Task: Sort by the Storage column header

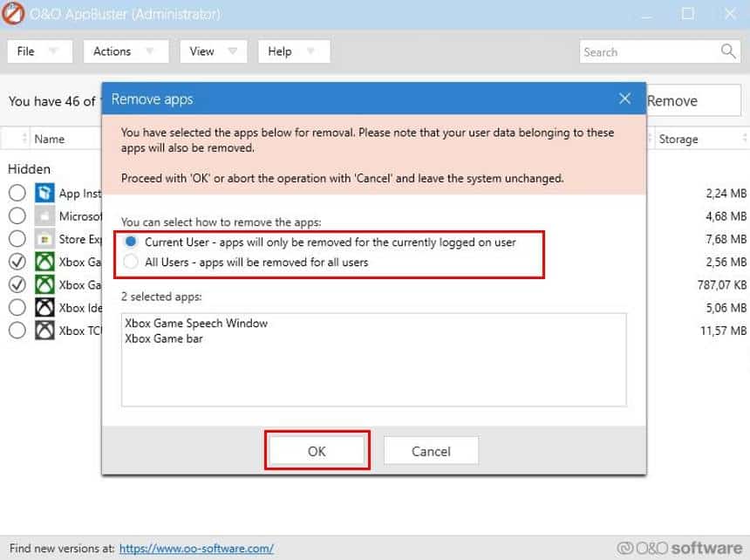Action: point(678,140)
